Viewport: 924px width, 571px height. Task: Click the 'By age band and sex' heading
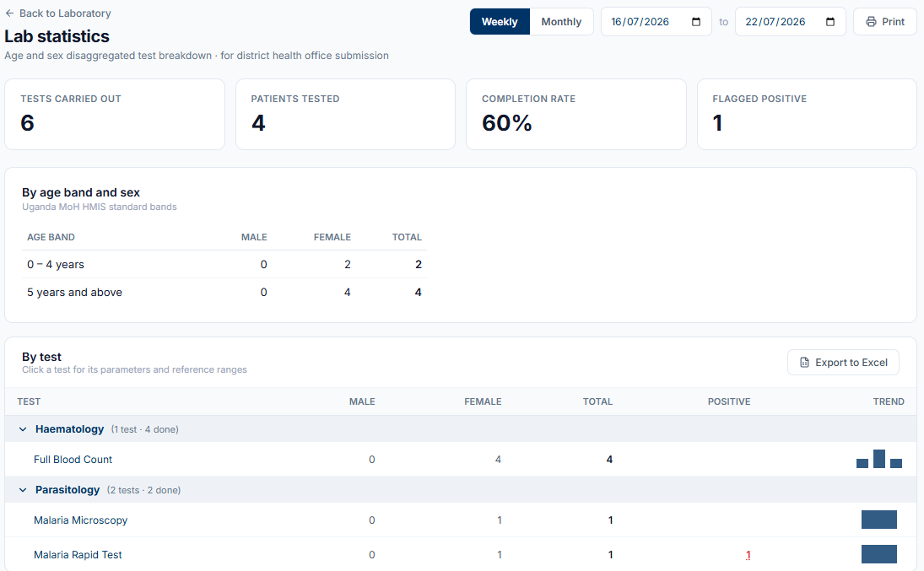pyautogui.click(x=81, y=192)
